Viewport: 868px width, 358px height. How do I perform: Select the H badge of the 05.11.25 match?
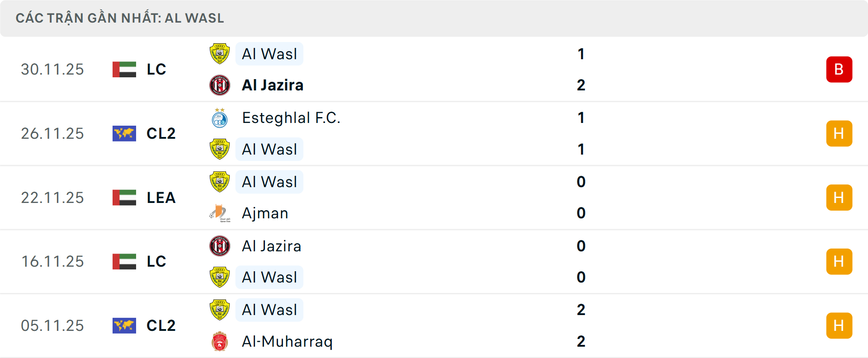point(840,325)
